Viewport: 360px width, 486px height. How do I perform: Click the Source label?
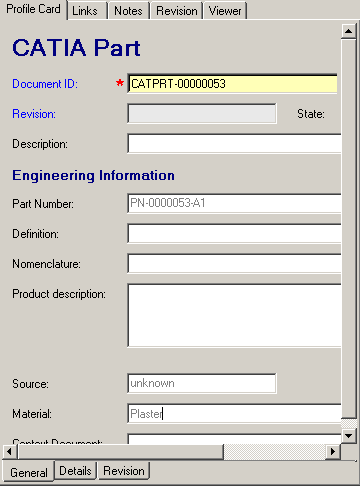pyautogui.click(x=30, y=384)
